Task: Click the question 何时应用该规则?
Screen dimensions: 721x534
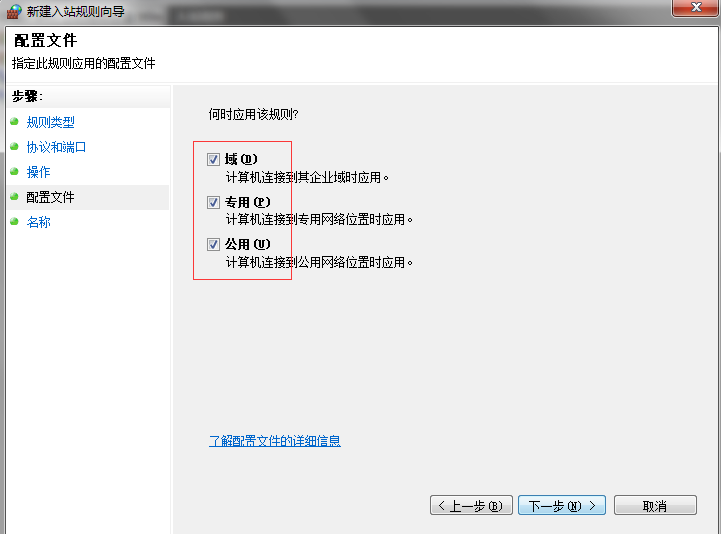Action: pyautogui.click(x=253, y=114)
